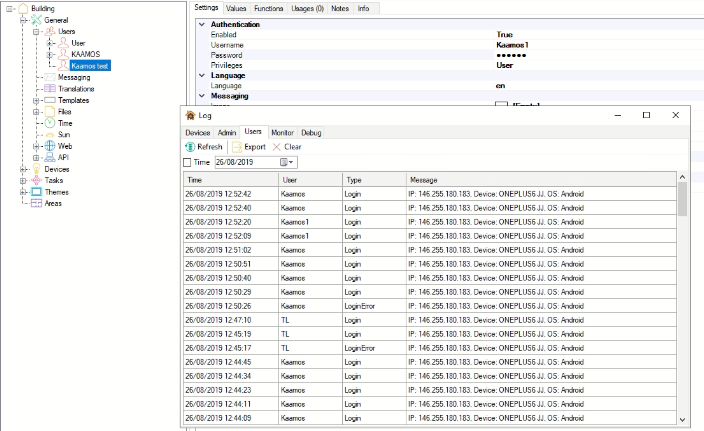Expand the Templates tree node
This screenshot has width=704, height=431.
tap(36, 101)
